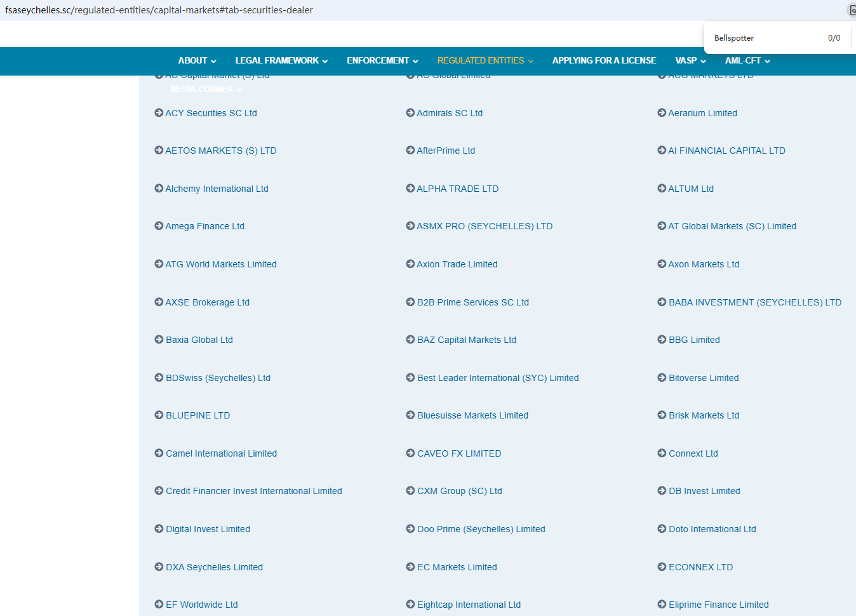Click arrow icon beside ACY Securities SC Ltd
The image size is (856, 616).
(159, 112)
